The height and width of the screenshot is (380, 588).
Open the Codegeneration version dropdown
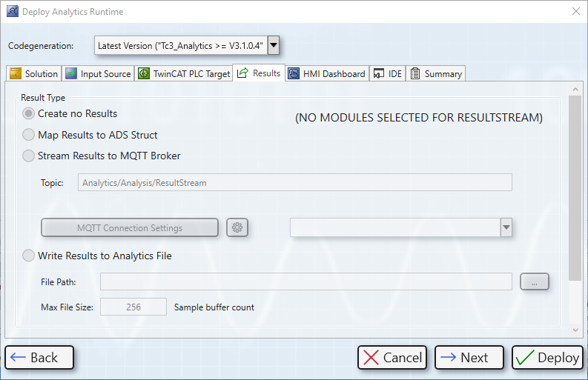point(274,45)
